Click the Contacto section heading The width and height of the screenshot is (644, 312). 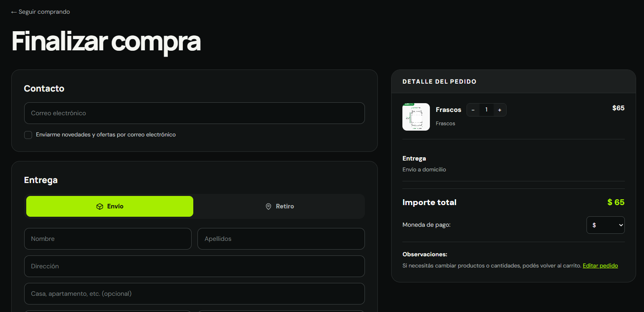click(x=44, y=89)
